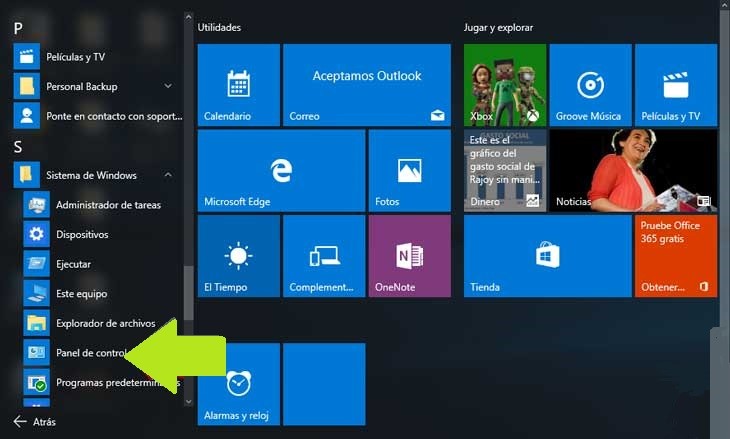Image resolution: width=730 pixels, height=439 pixels.
Task: Collapse the Sistema de Windows chevron
Action: coord(168,175)
